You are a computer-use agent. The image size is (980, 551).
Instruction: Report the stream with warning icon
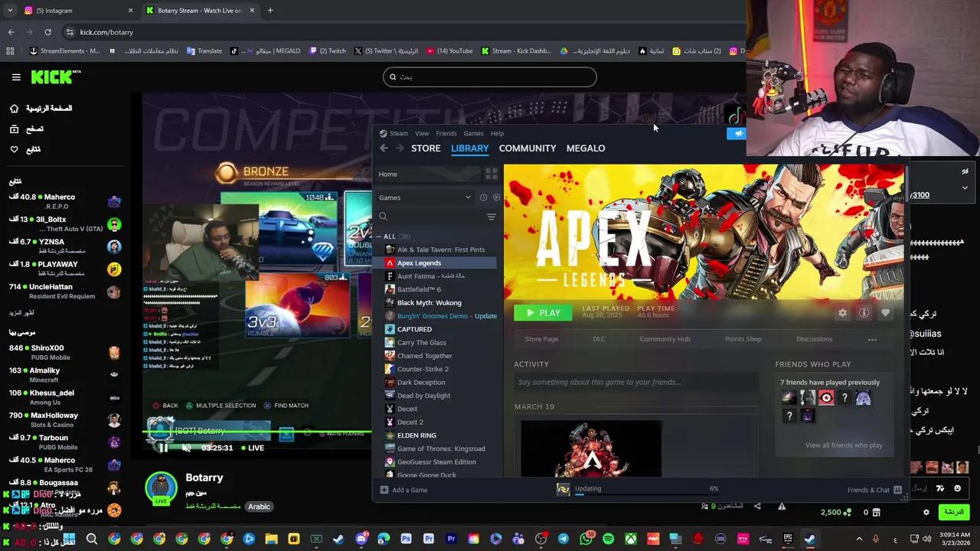(x=782, y=506)
